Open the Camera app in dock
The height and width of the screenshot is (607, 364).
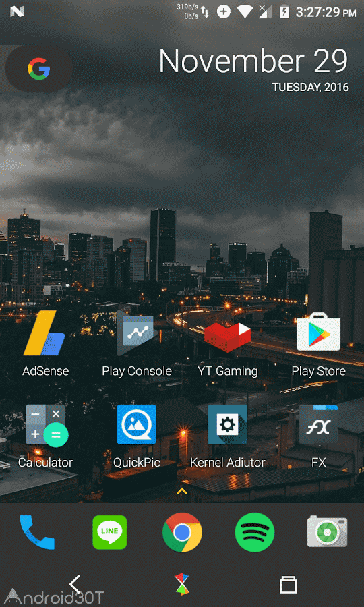(327, 531)
